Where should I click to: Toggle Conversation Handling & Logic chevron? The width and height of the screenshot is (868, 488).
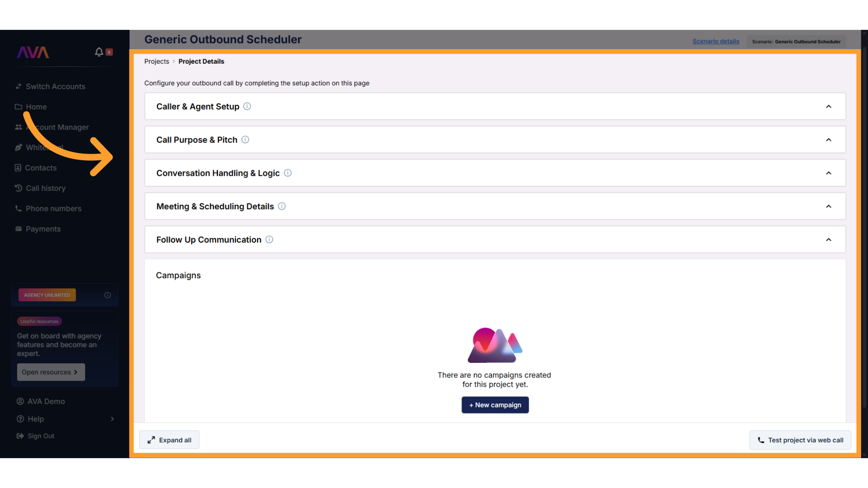click(829, 173)
